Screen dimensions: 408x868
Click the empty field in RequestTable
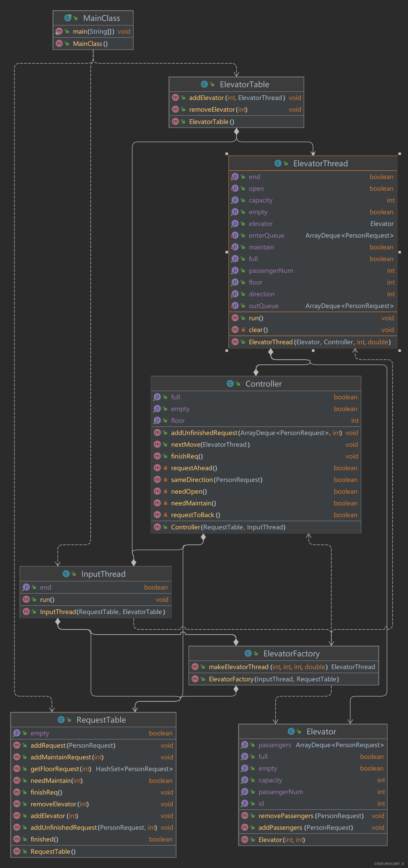click(x=93, y=733)
